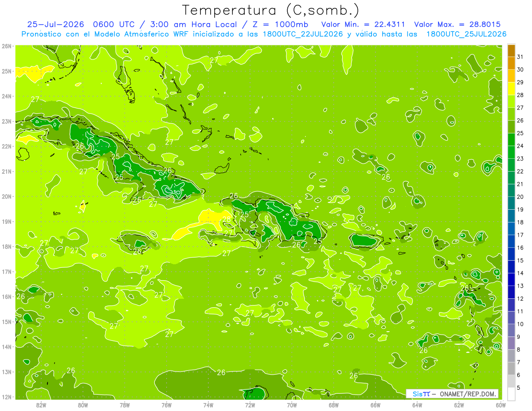Click the purple 9–10 colorbar swatch
The image size is (532, 411).
[511, 330]
